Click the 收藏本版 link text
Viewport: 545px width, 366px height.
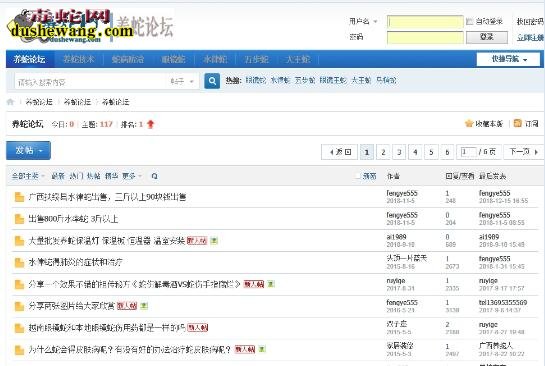(489, 123)
